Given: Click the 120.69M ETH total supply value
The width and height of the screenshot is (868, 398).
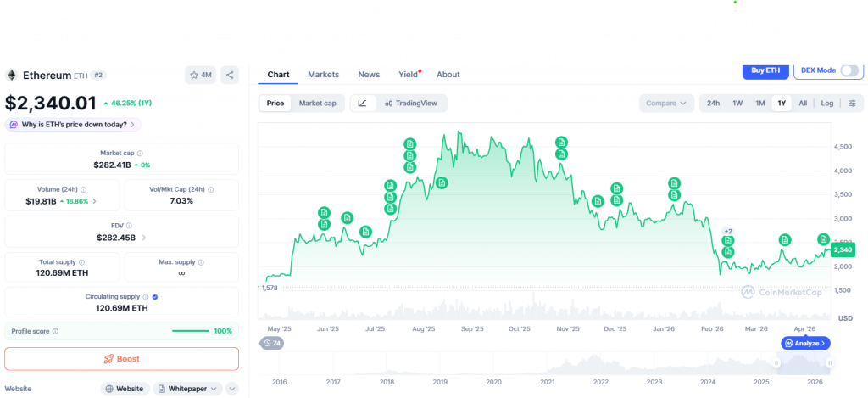Looking at the screenshot, I should pos(62,272).
